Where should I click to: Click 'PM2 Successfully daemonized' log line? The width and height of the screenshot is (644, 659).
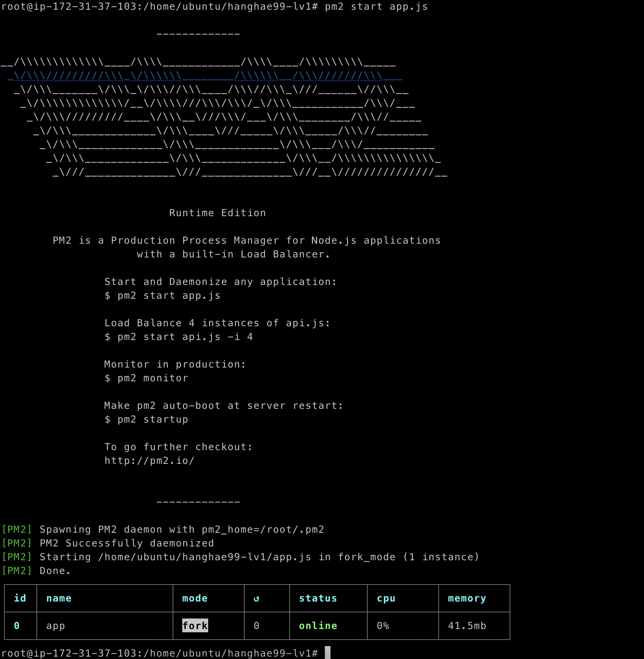[x=108, y=543]
